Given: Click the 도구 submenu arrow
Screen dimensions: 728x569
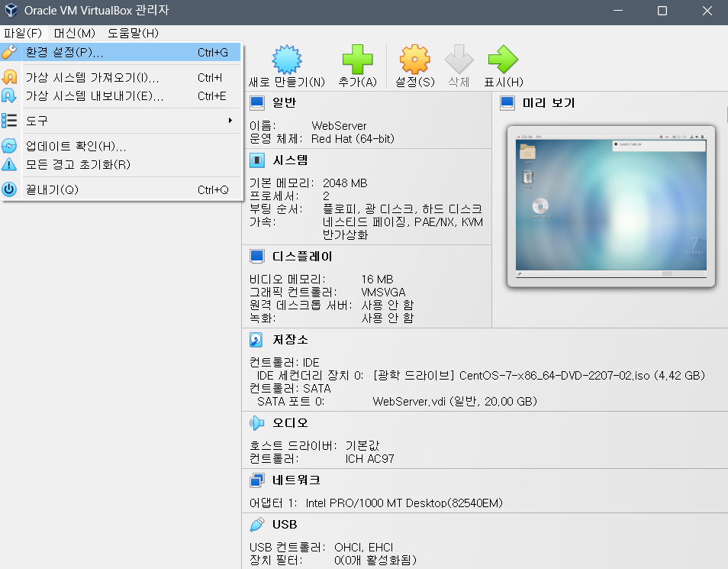Looking at the screenshot, I should [x=230, y=121].
